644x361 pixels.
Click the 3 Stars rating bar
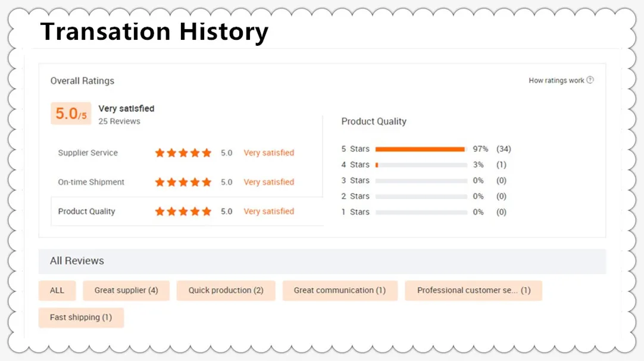pos(421,181)
